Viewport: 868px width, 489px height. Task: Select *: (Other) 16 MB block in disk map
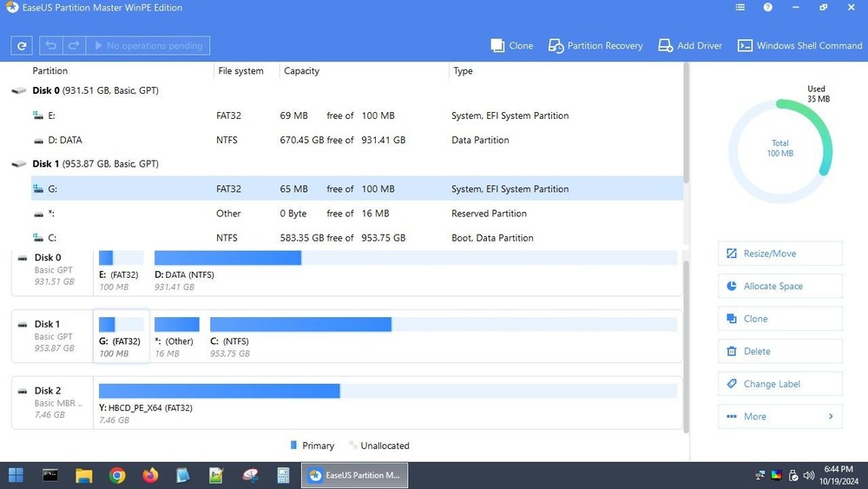tap(176, 337)
